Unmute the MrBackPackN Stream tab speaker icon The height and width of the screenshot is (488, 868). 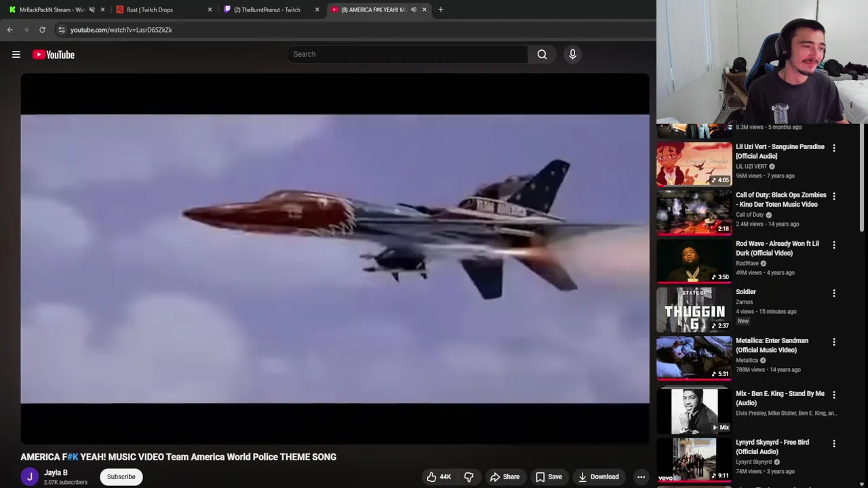(92, 9)
